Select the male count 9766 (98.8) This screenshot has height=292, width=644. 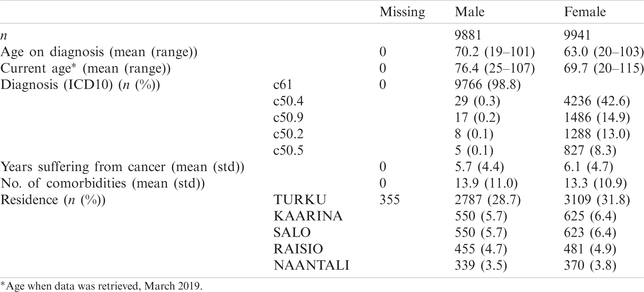(487, 85)
